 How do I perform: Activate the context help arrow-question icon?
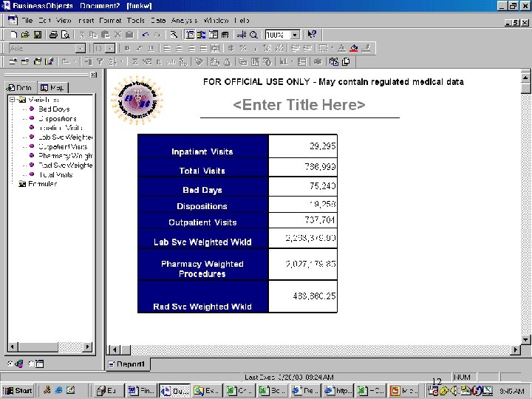[x=312, y=34]
